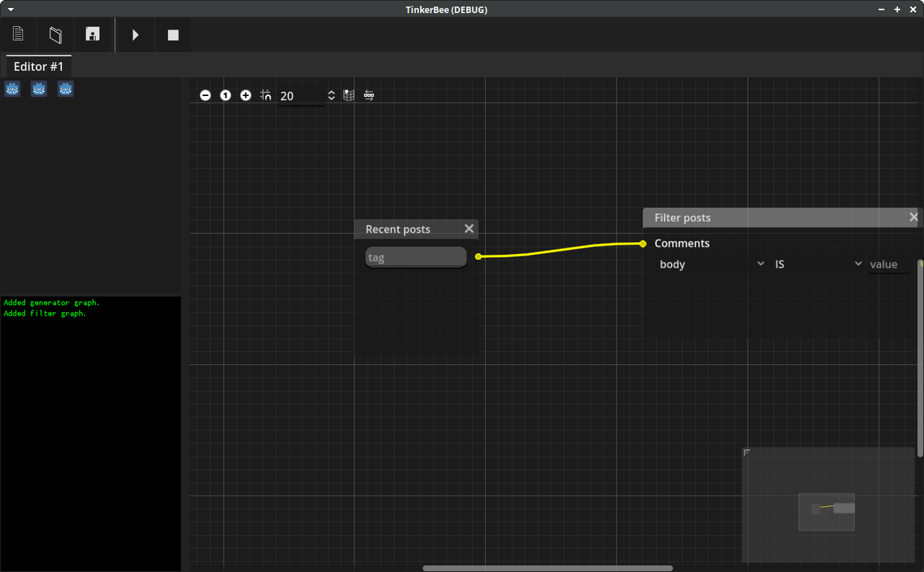Click the arrange nodes icon

click(369, 95)
